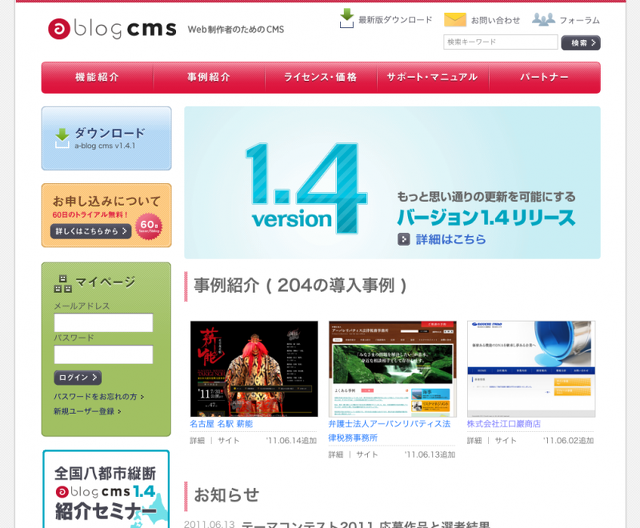Click the green download arrow icon in header
This screenshot has width=640, height=528.
[x=347, y=18]
